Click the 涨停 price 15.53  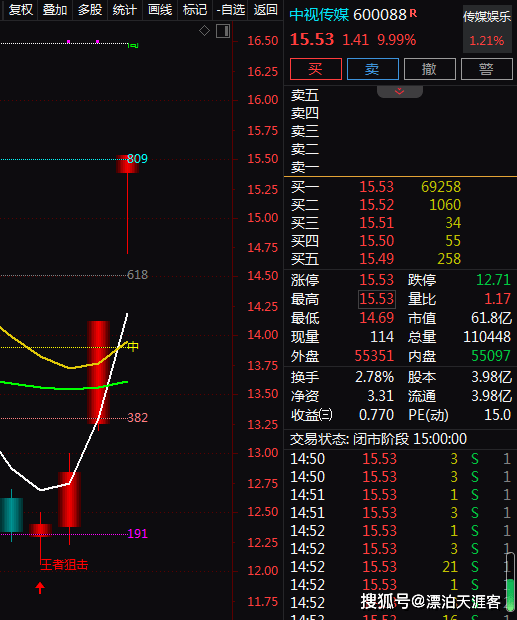tap(376, 280)
